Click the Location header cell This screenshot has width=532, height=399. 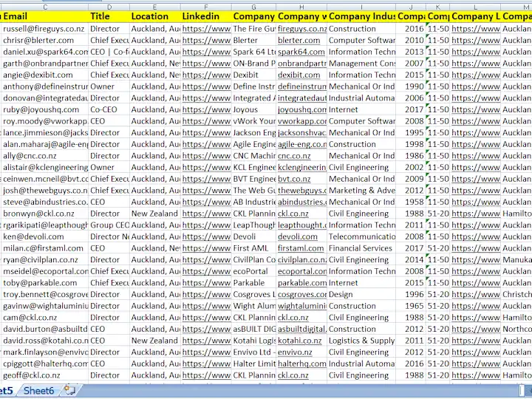click(155, 16)
